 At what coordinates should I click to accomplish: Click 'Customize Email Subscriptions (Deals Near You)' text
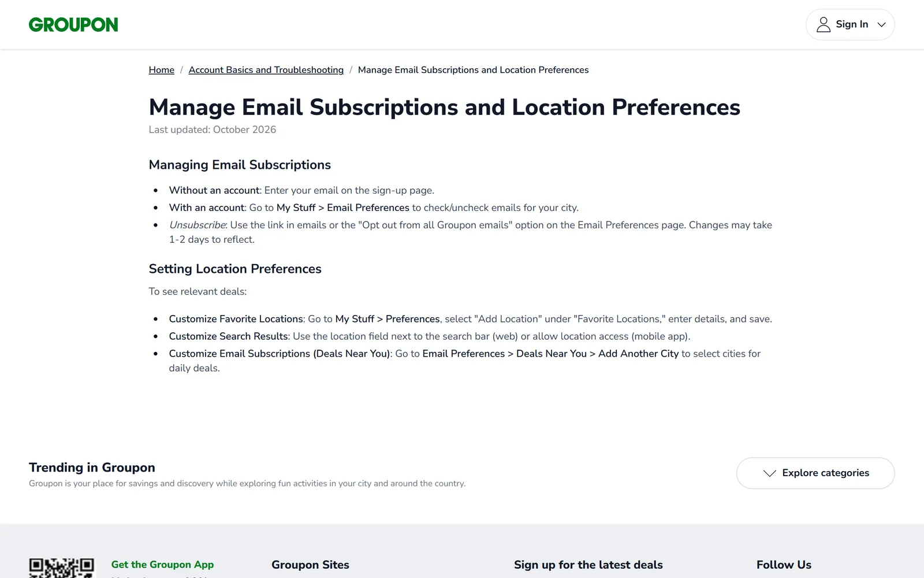[280, 354]
